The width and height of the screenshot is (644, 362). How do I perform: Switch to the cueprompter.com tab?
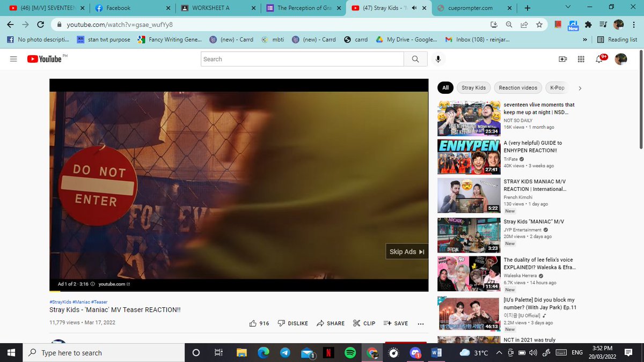pos(475,8)
